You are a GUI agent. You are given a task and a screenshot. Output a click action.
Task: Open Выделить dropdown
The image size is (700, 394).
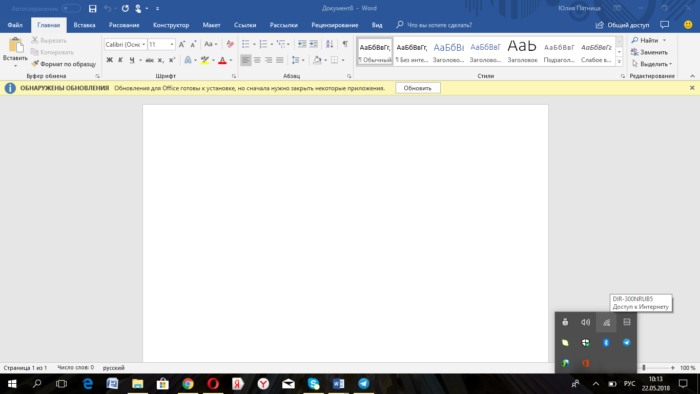click(x=652, y=64)
